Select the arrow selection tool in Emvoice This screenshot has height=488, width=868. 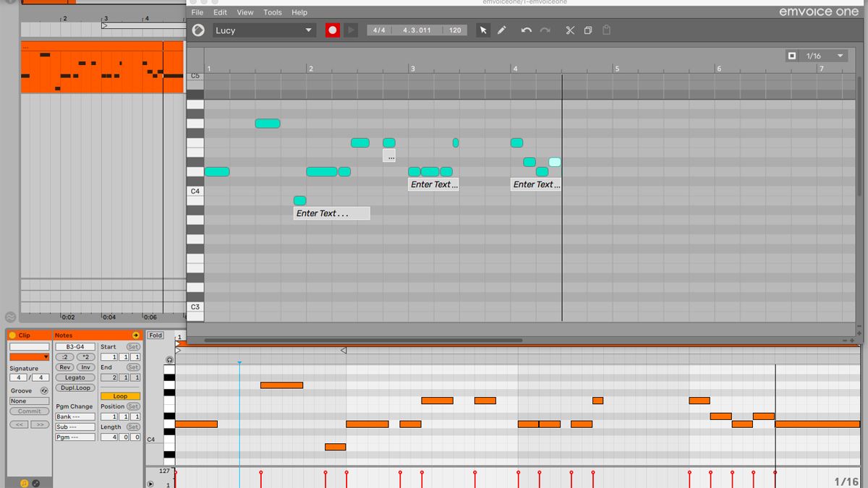pos(482,30)
